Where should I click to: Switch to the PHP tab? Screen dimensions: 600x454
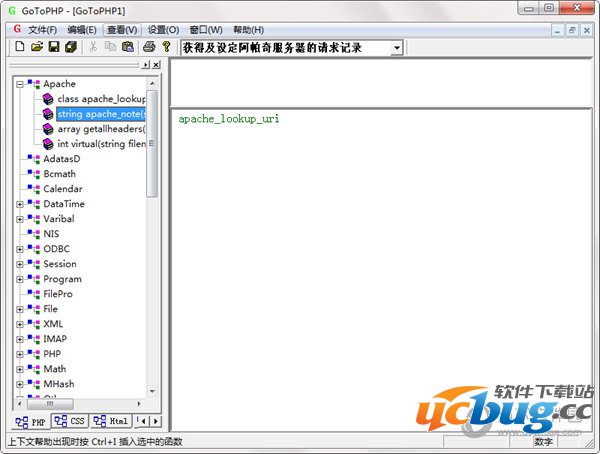tap(31, 422)
